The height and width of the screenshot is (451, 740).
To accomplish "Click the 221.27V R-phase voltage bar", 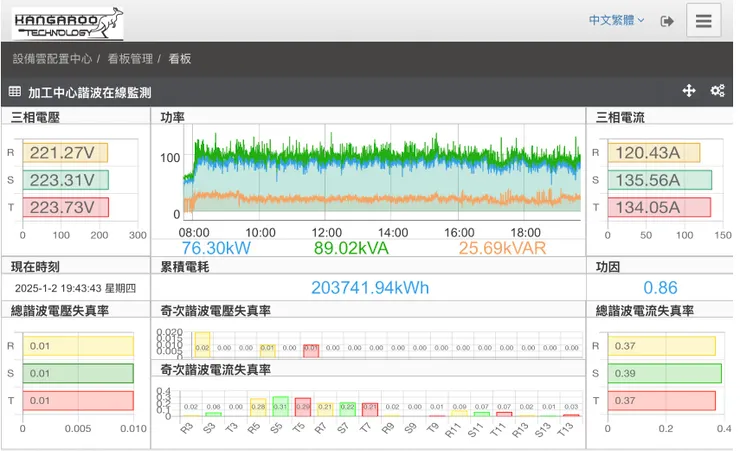I will click(66, 153).
